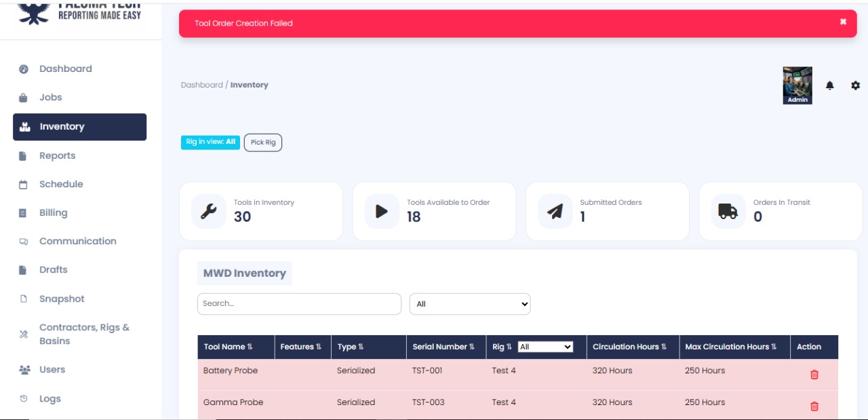Image resolution: width=868 pixels, height=420 pixels.
Task: Click trash icon for Gamma Probe row
Action: click(814, 406)
